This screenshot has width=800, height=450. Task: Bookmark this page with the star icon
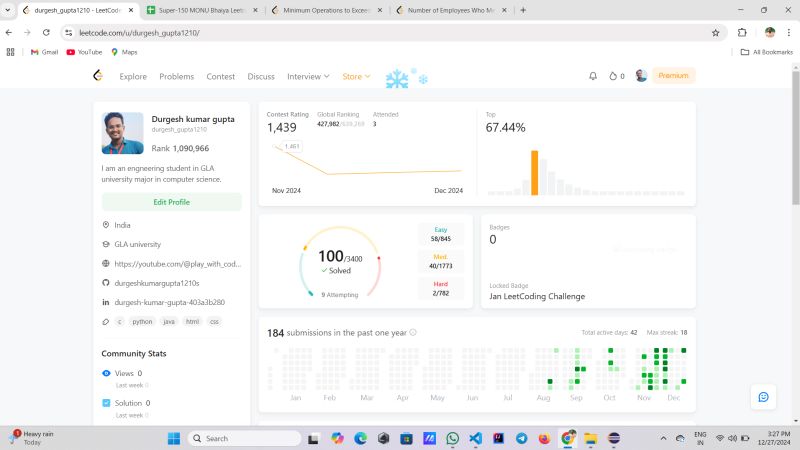point(715,33)
